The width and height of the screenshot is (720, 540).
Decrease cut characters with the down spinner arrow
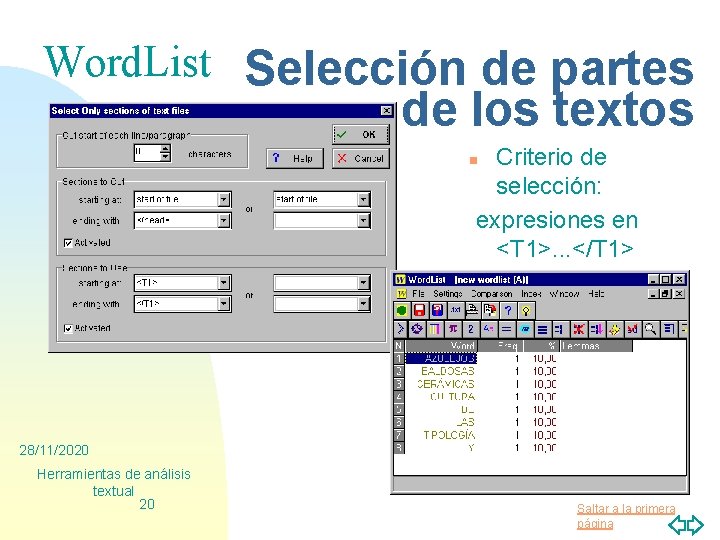tap(165, 157)
